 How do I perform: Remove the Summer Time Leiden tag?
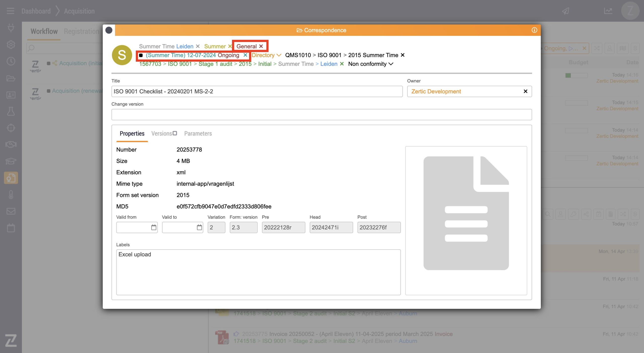[198, 46]
